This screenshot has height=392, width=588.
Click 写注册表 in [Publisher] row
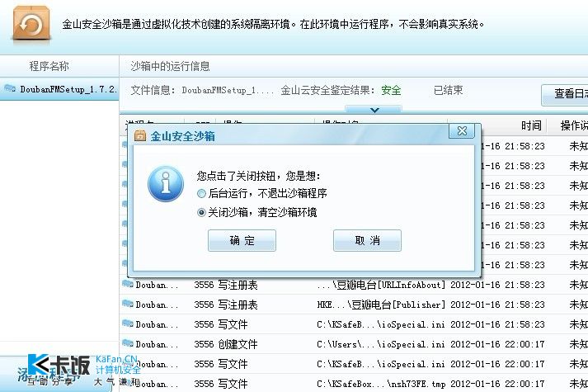coord(238,305)
